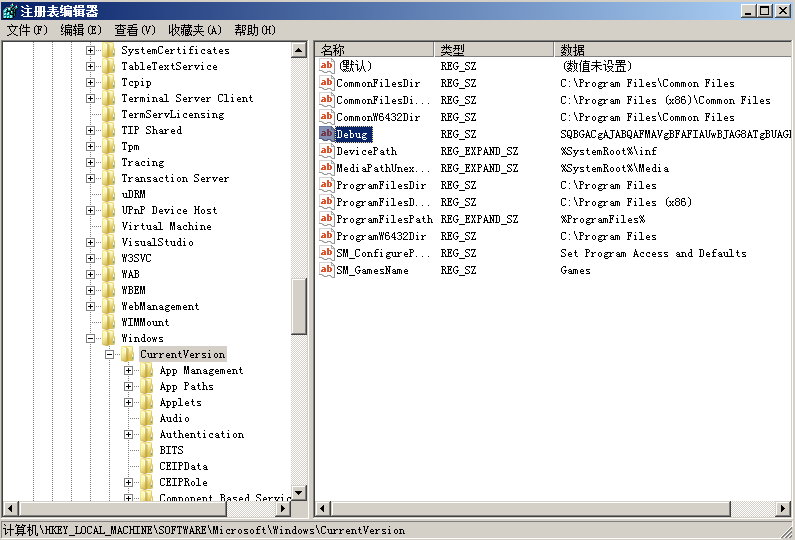Select the Virtual Machine tree key
Image resolution: width=795 pixels, height=540 pixels.
(x=166, y=226)
